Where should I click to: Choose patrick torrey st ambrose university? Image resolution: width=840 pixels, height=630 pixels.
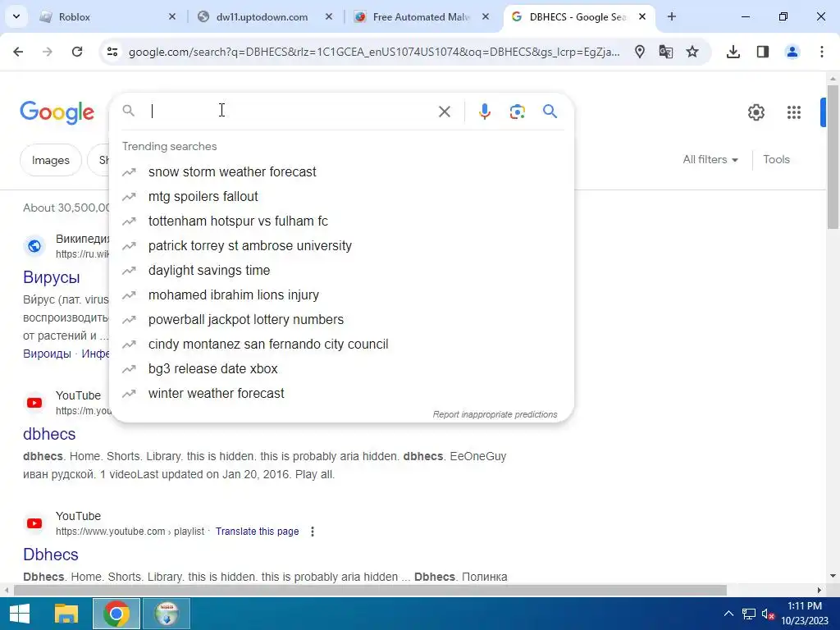coord(342,246)
